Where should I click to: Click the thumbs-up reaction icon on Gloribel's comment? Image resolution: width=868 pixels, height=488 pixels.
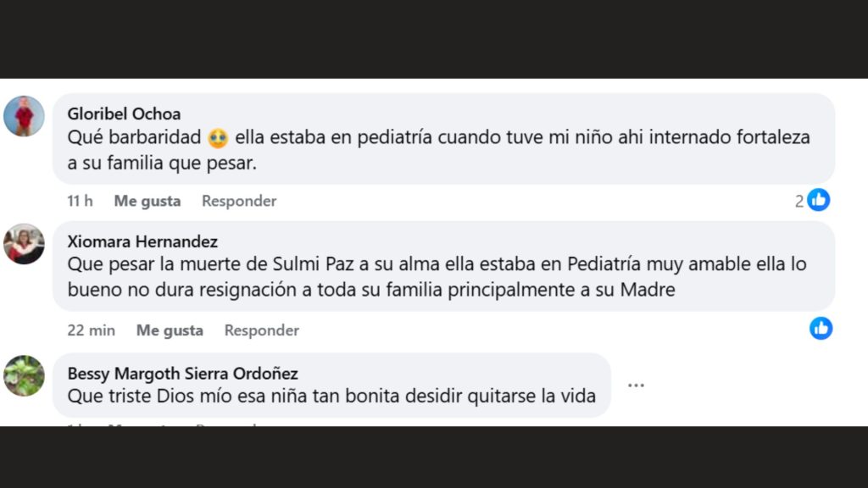tap(819, 200)
